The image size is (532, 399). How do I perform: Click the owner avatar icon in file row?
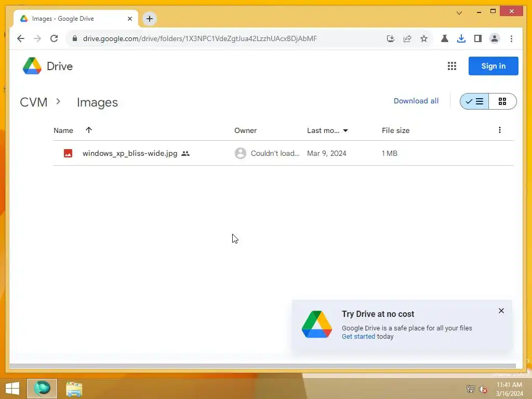coord(240,153)
